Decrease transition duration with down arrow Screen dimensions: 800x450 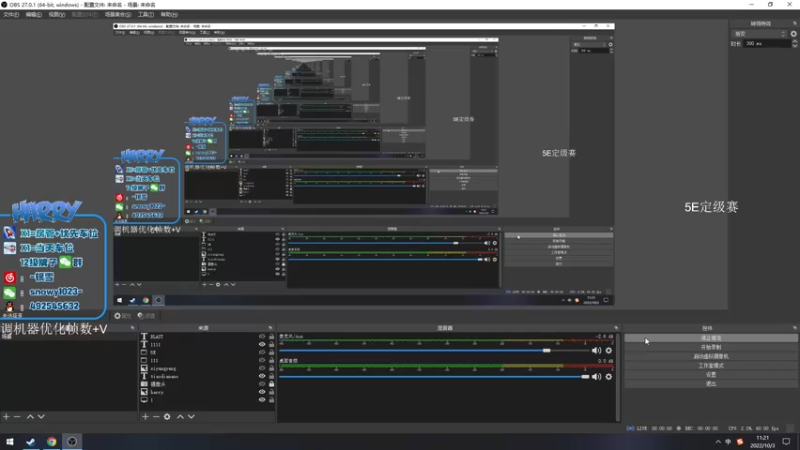pos(794,46)
